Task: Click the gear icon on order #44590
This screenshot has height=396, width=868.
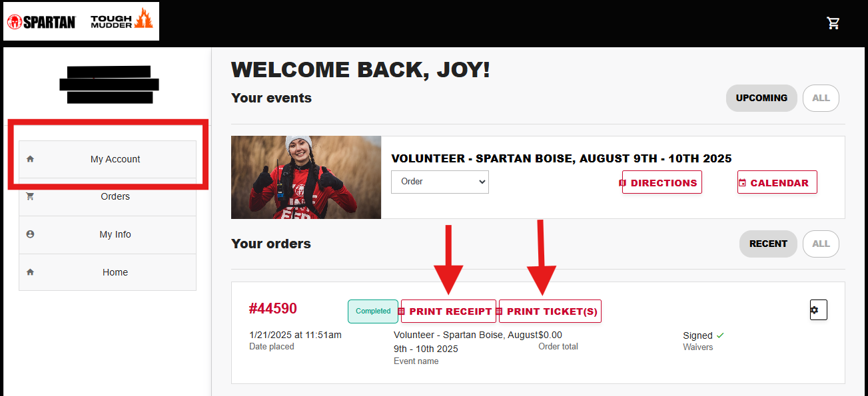Action: pyautogui.click(x=818, y=310)
